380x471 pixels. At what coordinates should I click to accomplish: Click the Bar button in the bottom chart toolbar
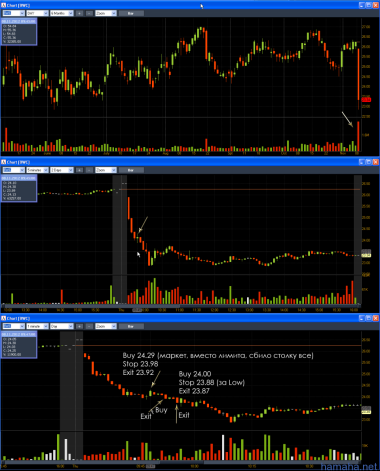pyautogui.click(x=131, y=326)
